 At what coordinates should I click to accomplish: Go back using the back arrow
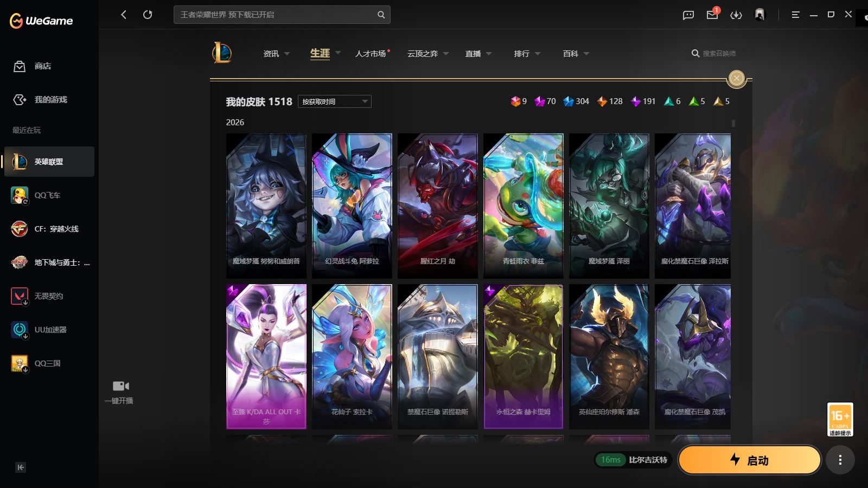(124, 15)
